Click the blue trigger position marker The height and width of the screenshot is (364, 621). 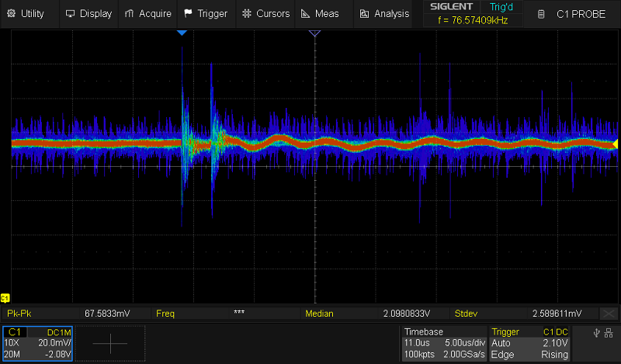[x=182, y=33]
